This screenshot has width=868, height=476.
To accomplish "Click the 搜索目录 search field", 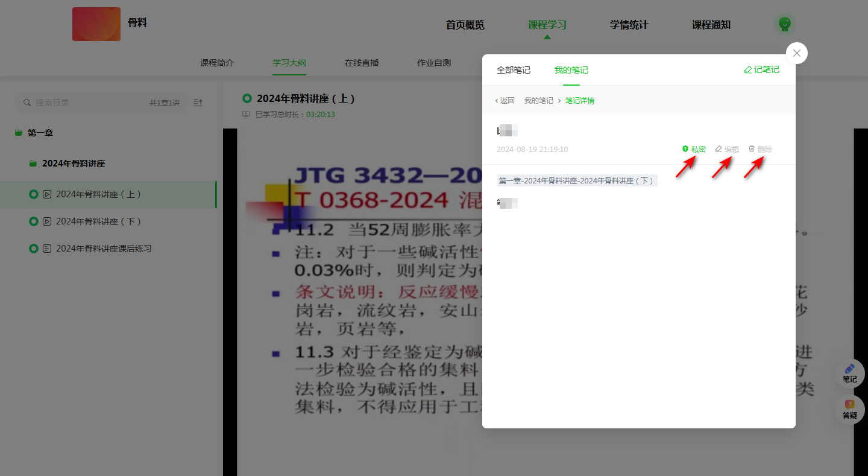I will click(x=84, y=103).
